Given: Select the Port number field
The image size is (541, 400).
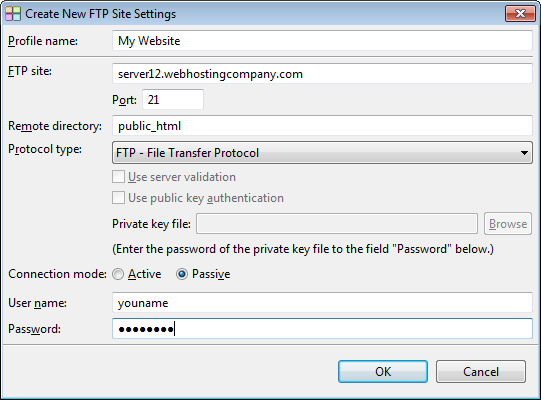Looking at the screenshot, I should coord(173,99).
